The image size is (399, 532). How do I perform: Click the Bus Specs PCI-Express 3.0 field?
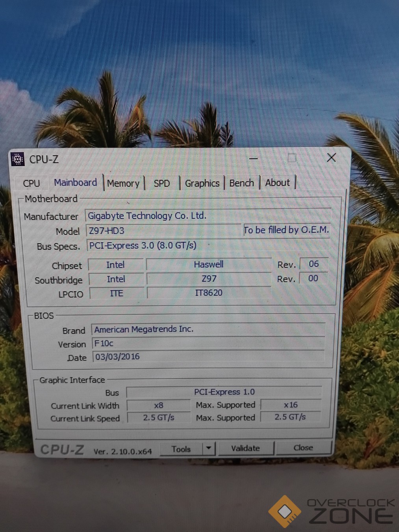pos(209,245)
